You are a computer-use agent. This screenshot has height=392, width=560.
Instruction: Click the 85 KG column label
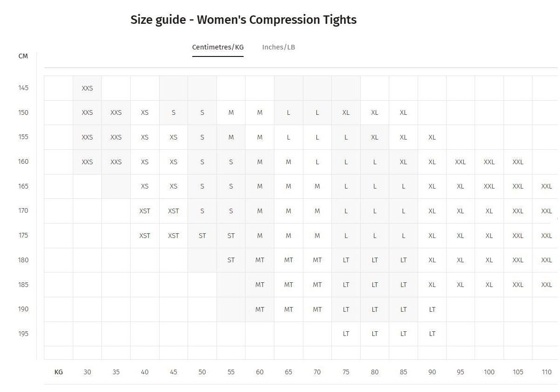403,372
